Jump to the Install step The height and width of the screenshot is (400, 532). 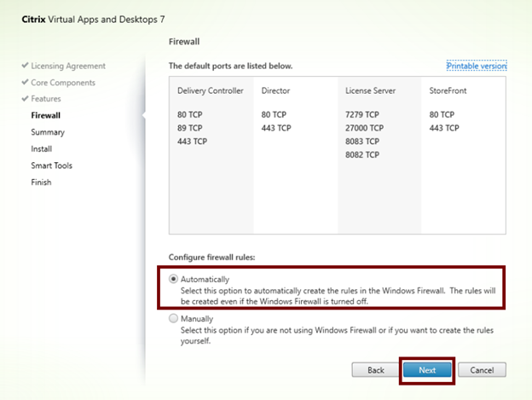point(42,148)
